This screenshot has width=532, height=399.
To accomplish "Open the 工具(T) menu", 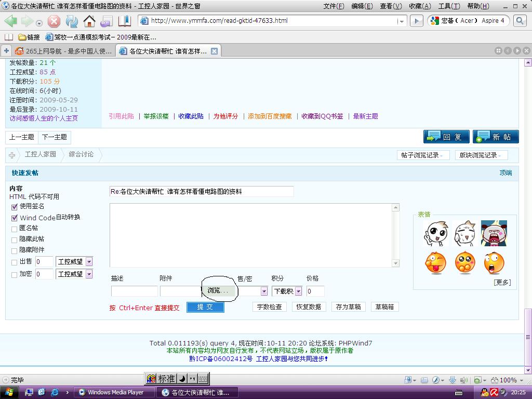I will pos(448,6).
